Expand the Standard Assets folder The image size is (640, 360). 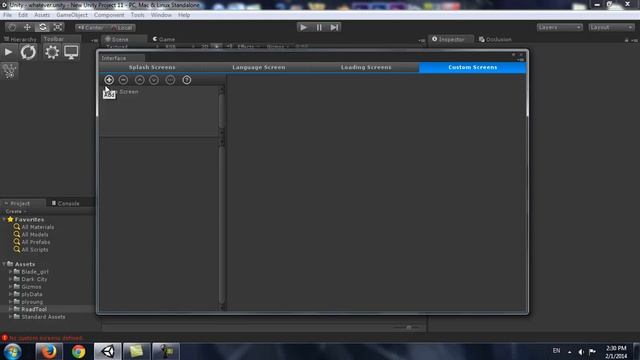pyautogui.click(x=11, y=317)
